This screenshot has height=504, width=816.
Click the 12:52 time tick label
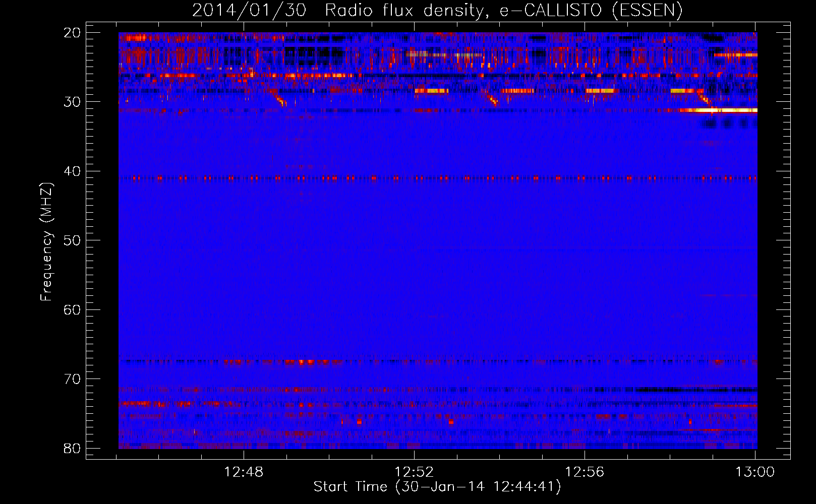(414, 472)
